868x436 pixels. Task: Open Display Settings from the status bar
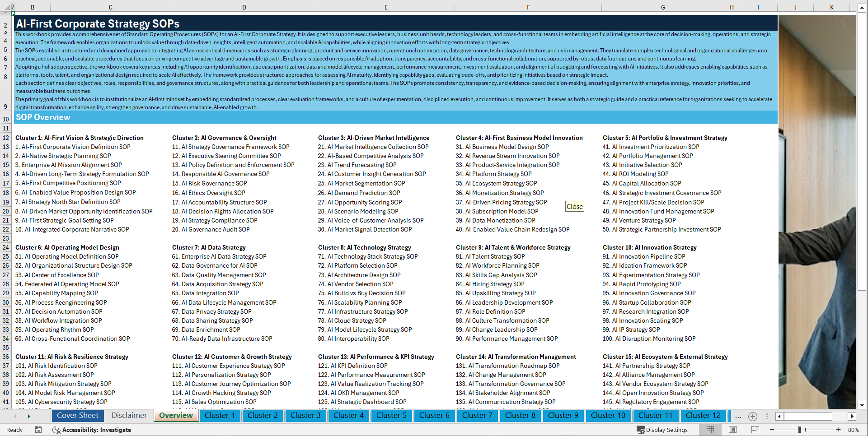[x=662, y=430]
